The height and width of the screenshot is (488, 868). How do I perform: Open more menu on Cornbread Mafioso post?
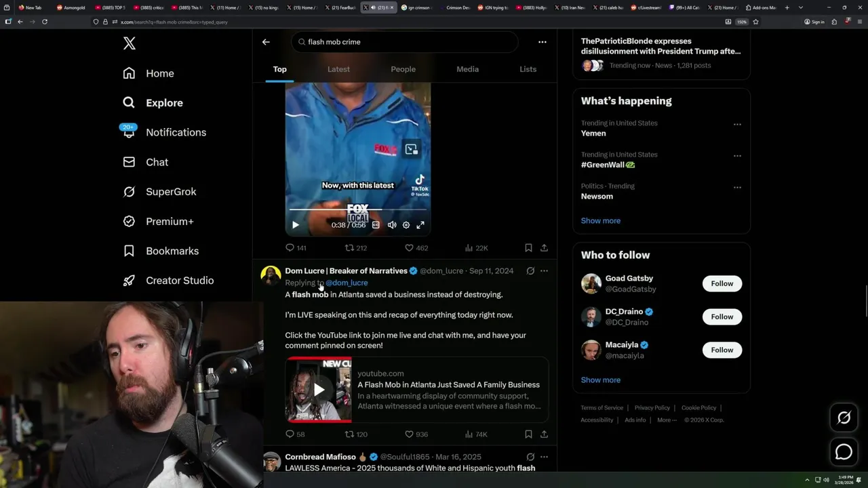[x=544, y=457]
